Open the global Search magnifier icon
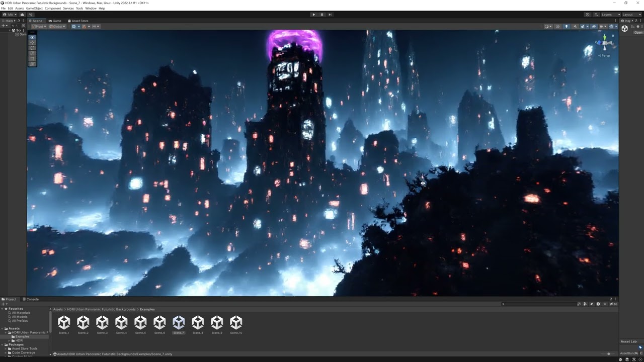This screenshot has width=644, height=362. coord(596,15)
